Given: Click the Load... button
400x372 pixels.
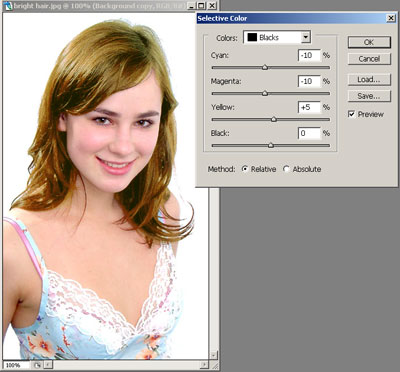Looking at the screenshot, I should pos(369,80).
